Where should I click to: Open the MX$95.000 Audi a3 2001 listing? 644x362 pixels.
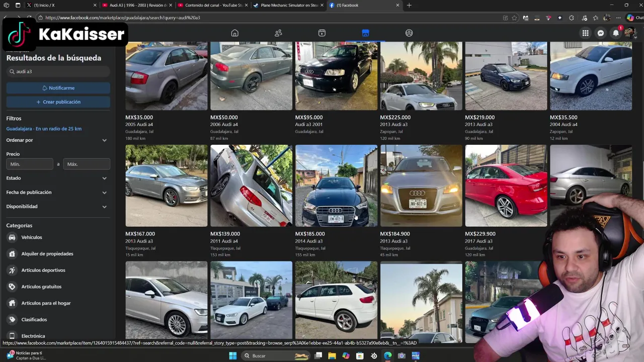336,90
